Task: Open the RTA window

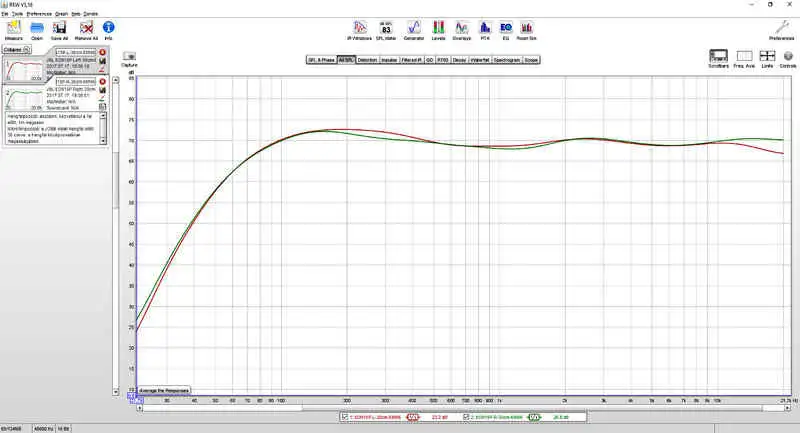Action: [x=485, y=29]
